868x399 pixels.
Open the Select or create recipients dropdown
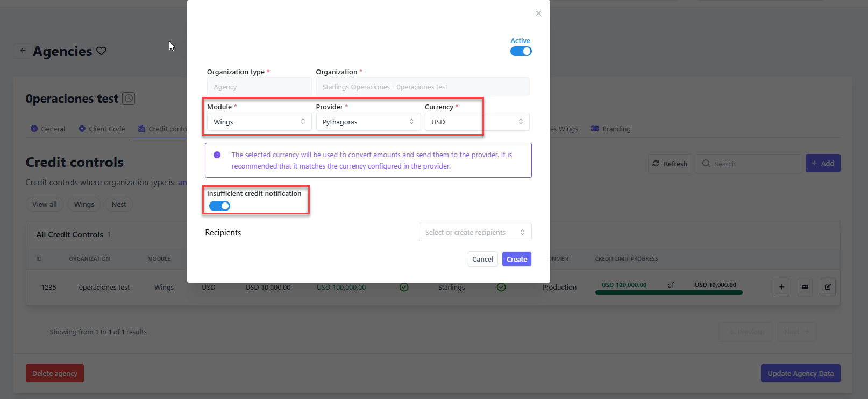[475, 232]
